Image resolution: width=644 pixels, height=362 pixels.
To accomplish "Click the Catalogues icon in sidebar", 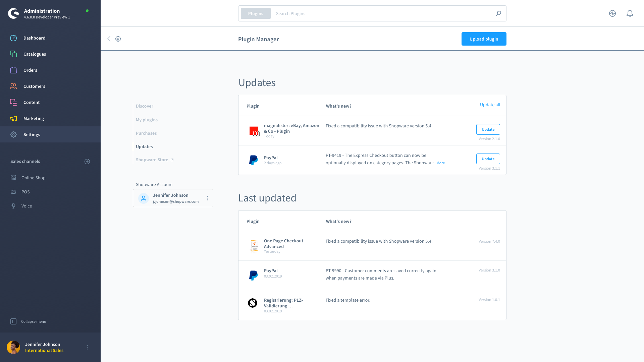I will (x=13, y=54).
